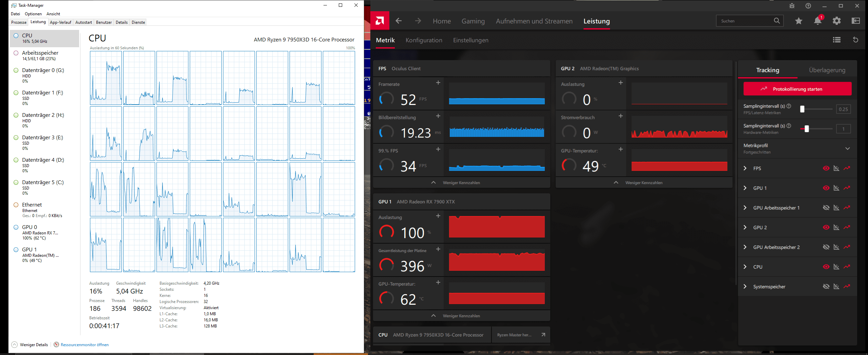
Task: Open the Metrikprofil dropdown
Action: tap(797, 148)
